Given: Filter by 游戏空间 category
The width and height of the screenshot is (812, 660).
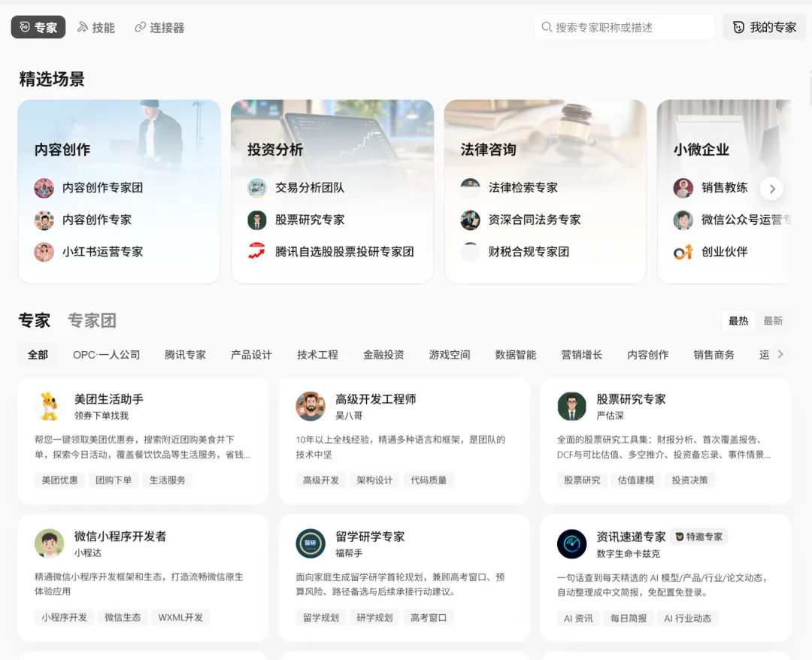Looking at the screenshot, I should [x=450, y=355].
